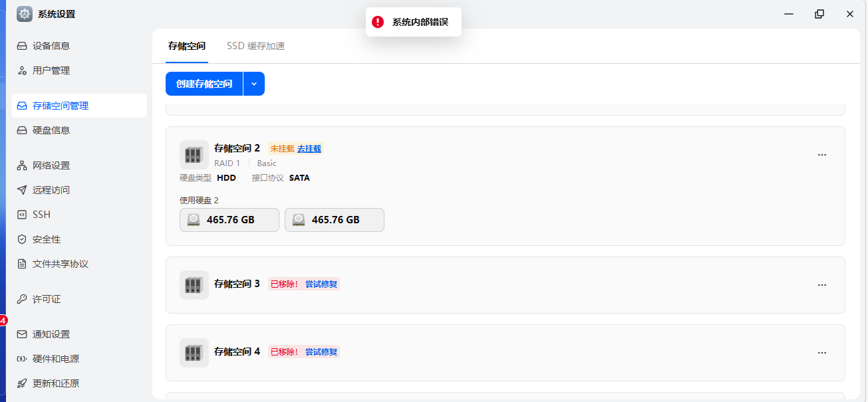Maximize the System Settings window
Screen dimensions: 868x402
(x=819, y=14)
